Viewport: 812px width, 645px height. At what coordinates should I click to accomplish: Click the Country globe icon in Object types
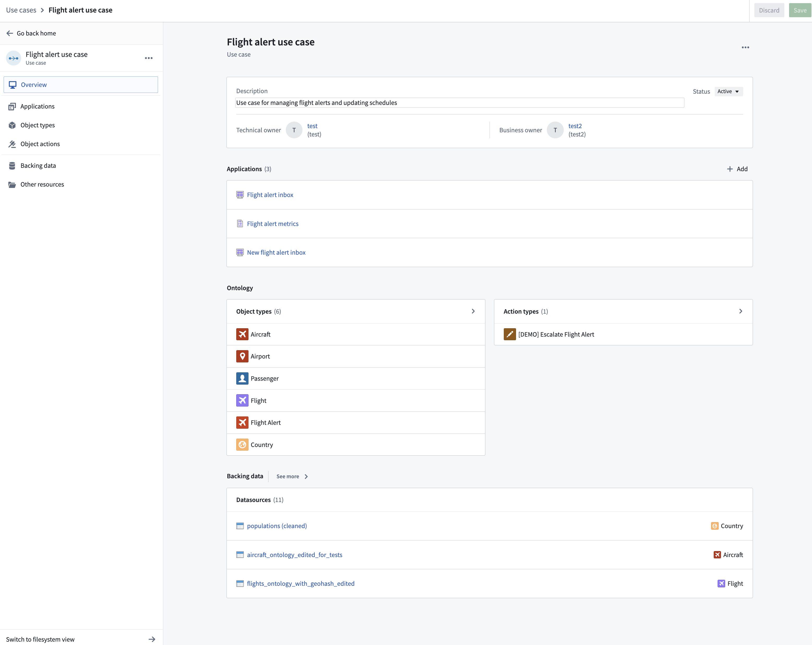[242, 445]
